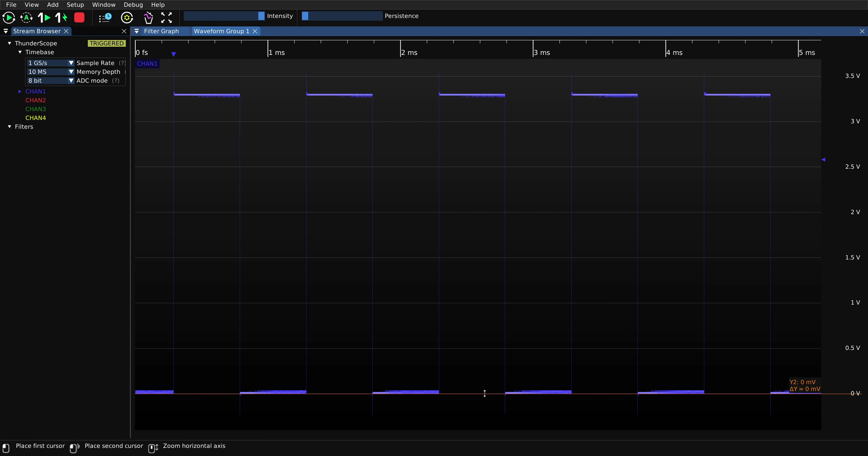Open the trigger properties gear icon

(x=127, y=17)
